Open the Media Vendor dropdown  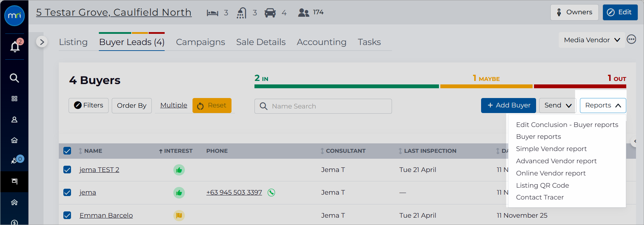[592, 40]
